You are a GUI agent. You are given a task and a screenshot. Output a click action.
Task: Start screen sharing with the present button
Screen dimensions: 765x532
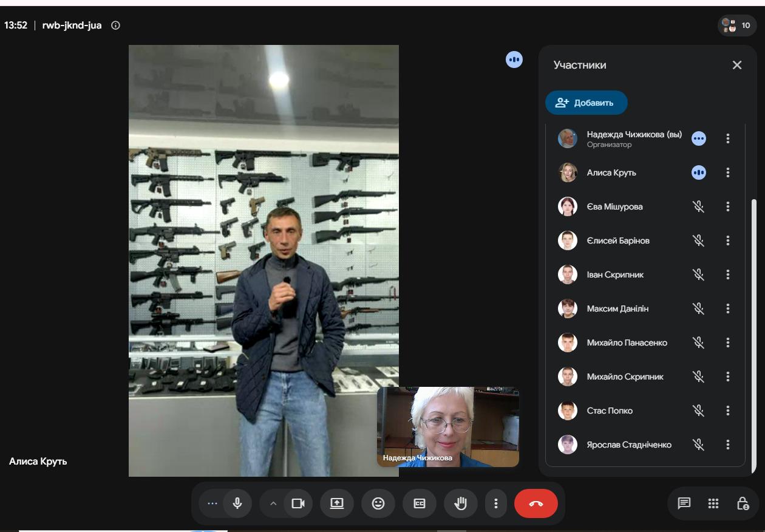point(337,503)
